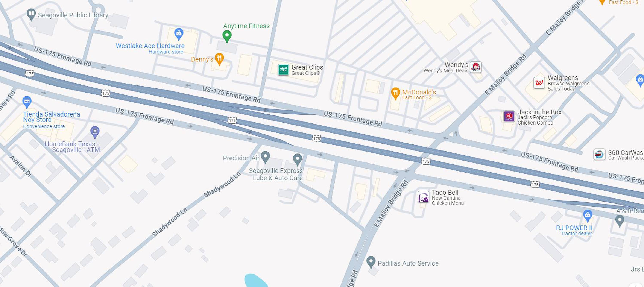Click the Taco Bell logo marker

pyautogui.click(x=423, y=197)
